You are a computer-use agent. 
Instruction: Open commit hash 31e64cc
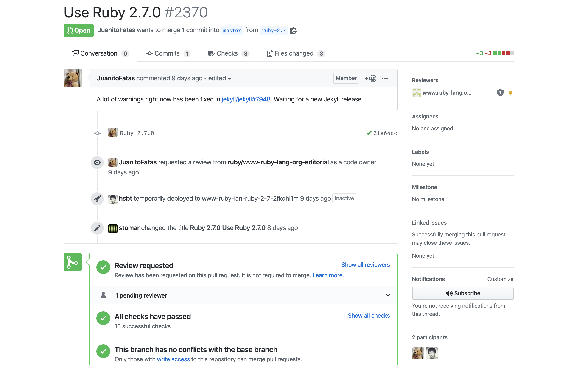pos(385,133)
